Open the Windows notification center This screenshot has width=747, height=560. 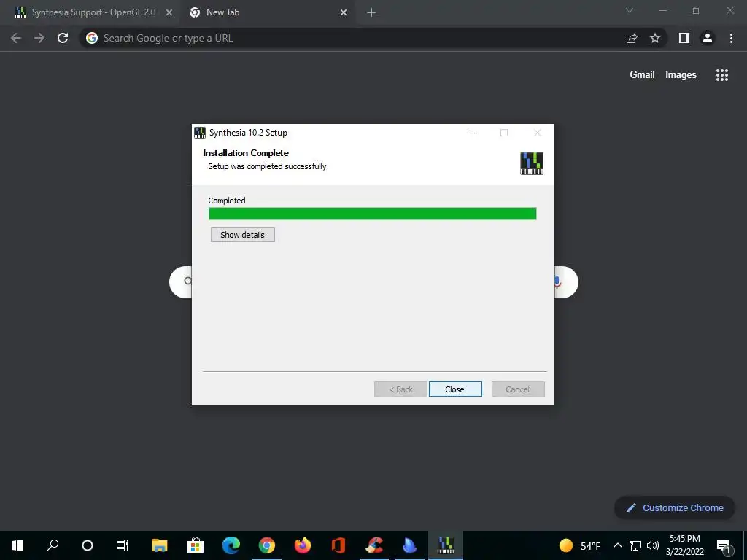coord(724,545)
